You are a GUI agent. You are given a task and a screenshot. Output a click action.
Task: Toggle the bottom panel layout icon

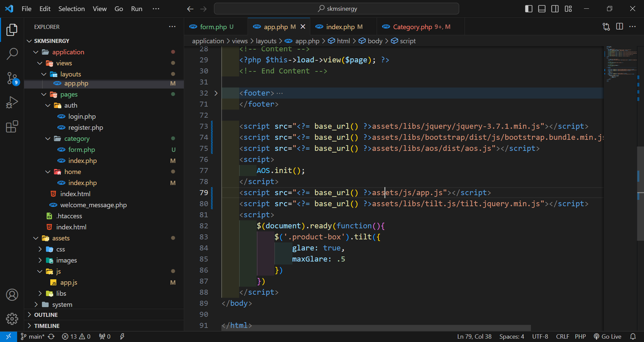(542, 9)
